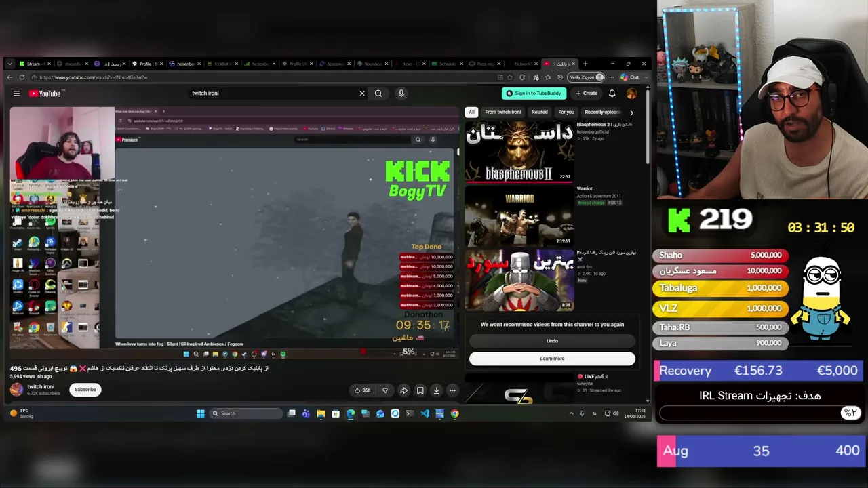This screenshot has height=488, width=868.
Task: Open the Warrior video title
Action: [x=585, y=188]
